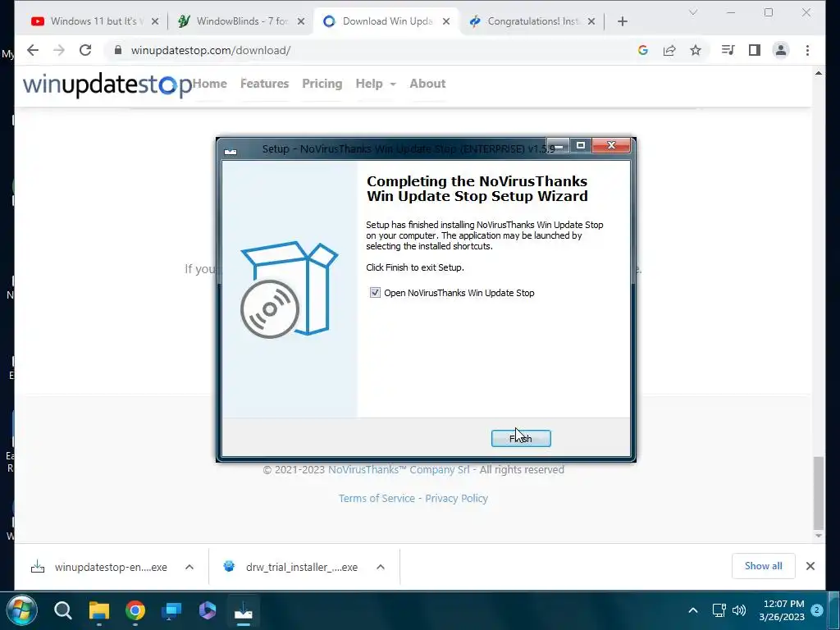Go back using browser back arrow

(x=33, y=50)
